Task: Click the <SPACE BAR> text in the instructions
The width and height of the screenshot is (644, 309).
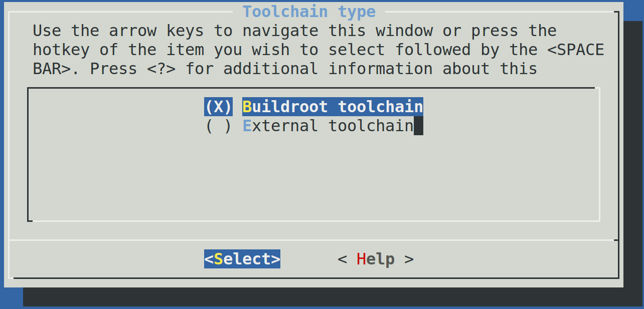Action: [571, 50]
